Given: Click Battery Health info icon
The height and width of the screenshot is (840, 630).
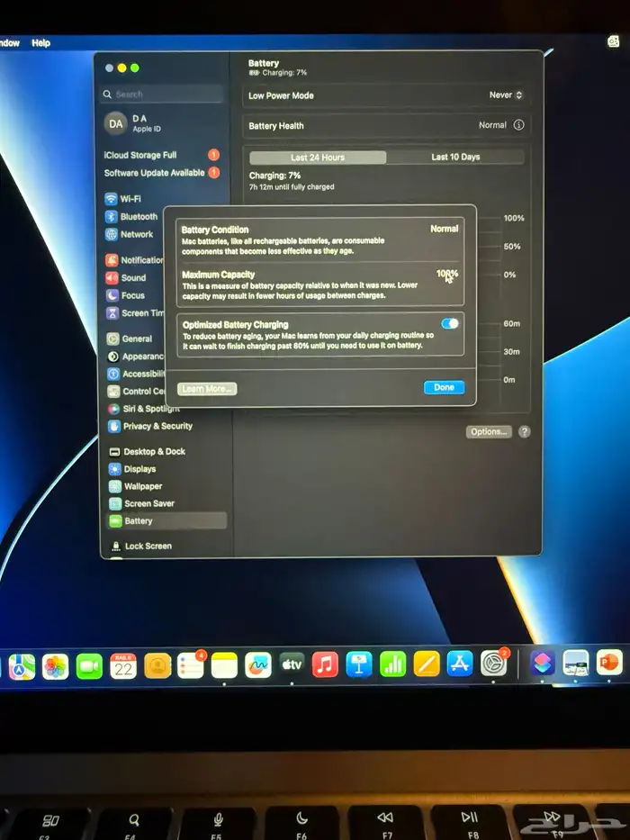Looking at the screenshot, I should pyautogui.click(x=518, y=125).
